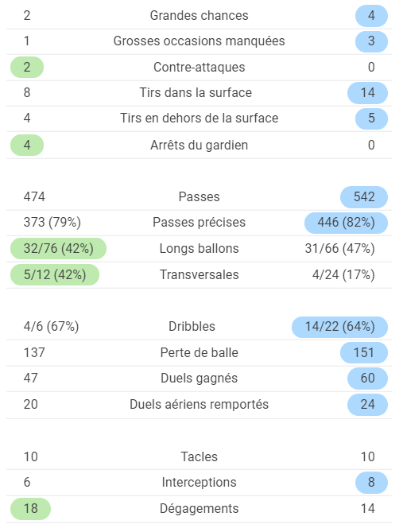Select the Duels aériens remportés label
The height and width of the screenshot is (532, 403).
[200, 405]
